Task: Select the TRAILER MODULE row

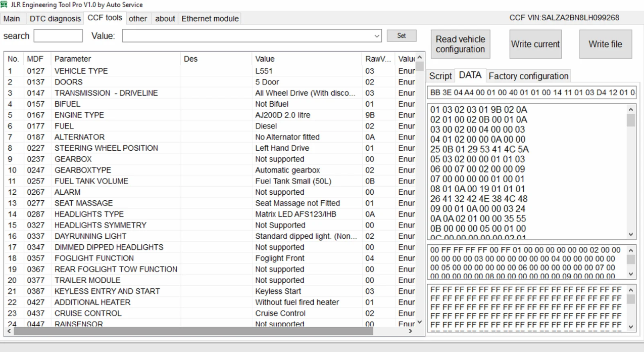Action: 210,280
